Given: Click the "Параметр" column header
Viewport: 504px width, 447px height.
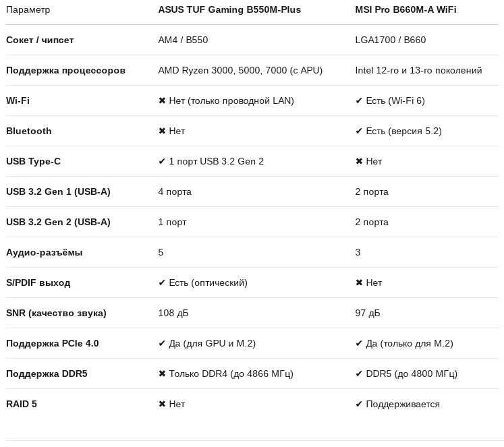Looking at the screenshot, I should (x=28, y=9).
